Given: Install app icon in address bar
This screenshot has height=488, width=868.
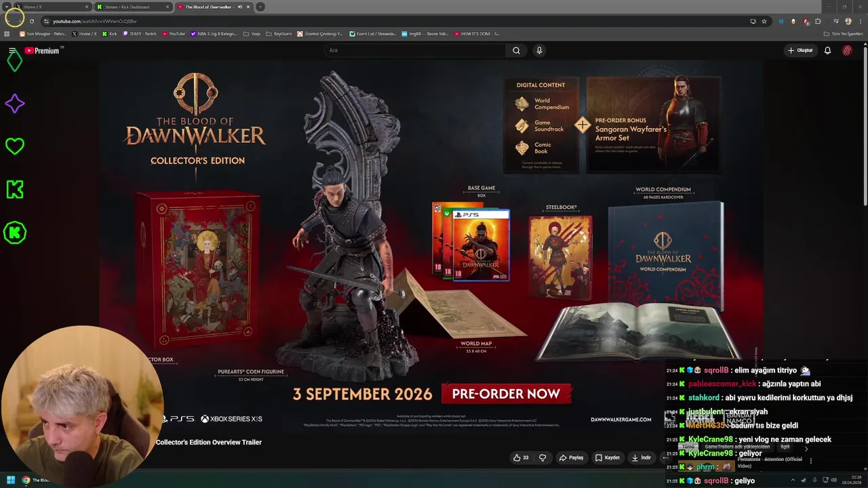Looking at the screenshot, I should 753,21.
